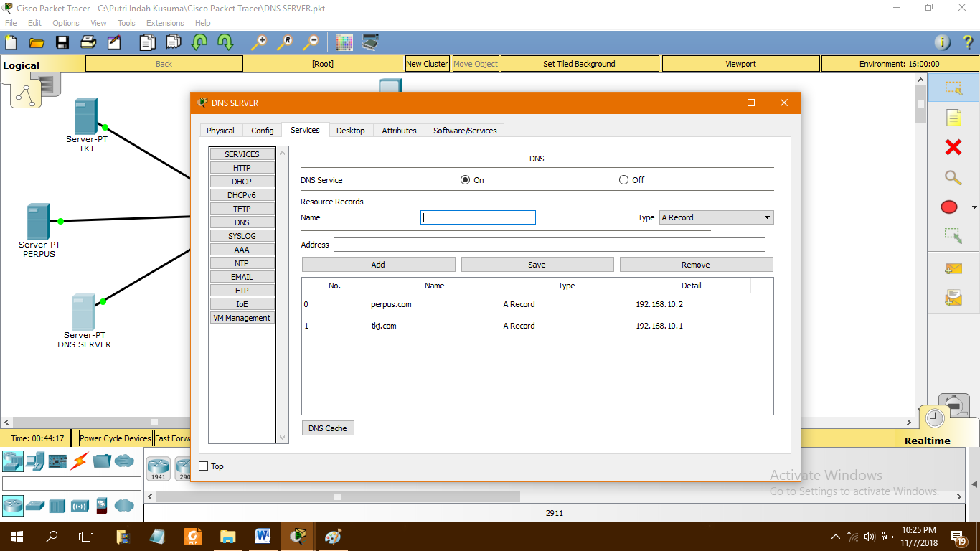Click the Save record button
Screen dimensions: 980x551
pyautogui.click(x=537, y=265)
